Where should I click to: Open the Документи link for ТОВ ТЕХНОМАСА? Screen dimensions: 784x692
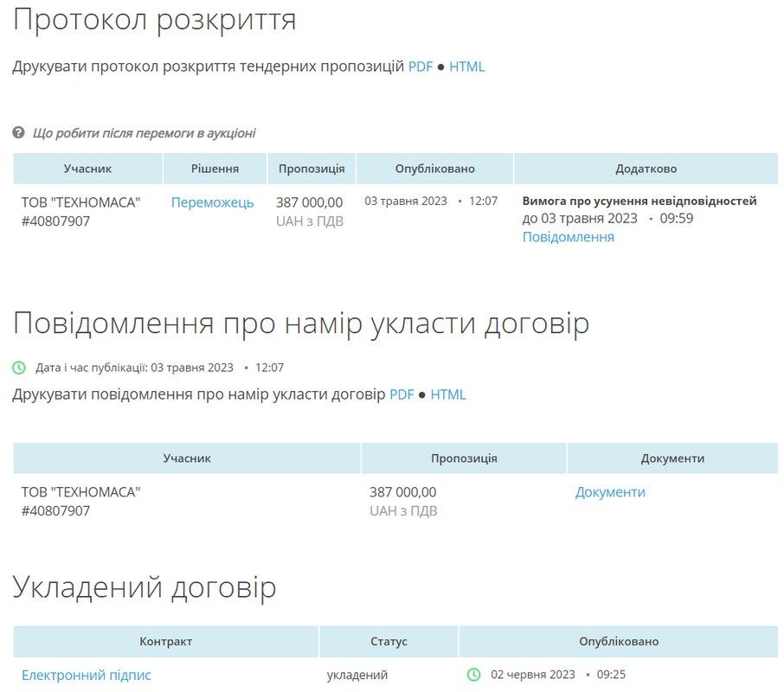[x=609, y=491]
